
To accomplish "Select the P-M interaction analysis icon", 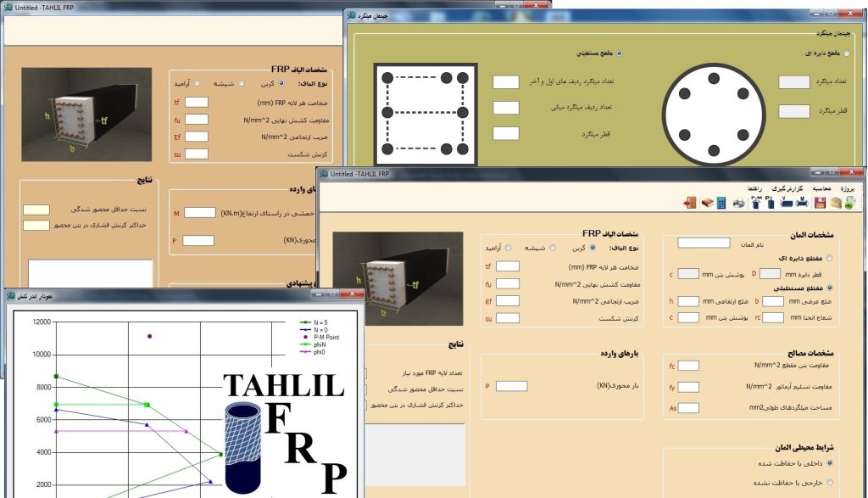I will click(755, 203).
